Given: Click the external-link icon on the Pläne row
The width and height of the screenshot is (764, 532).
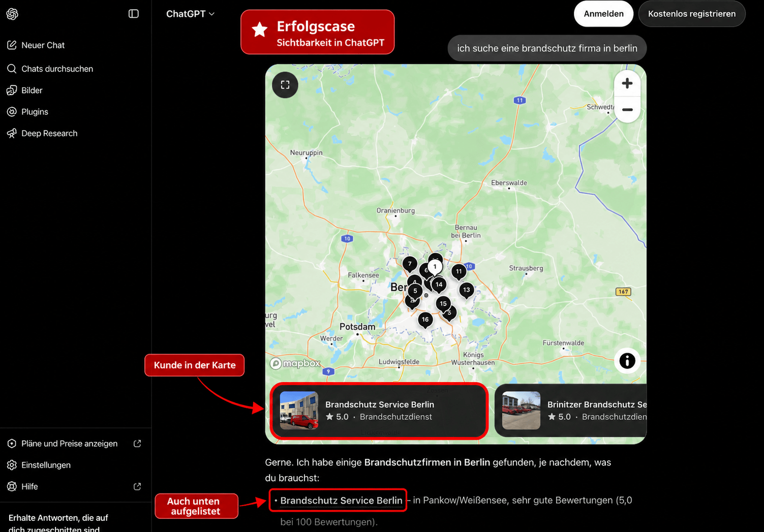Looking at the screenshot, I should (x=137, y=444).
